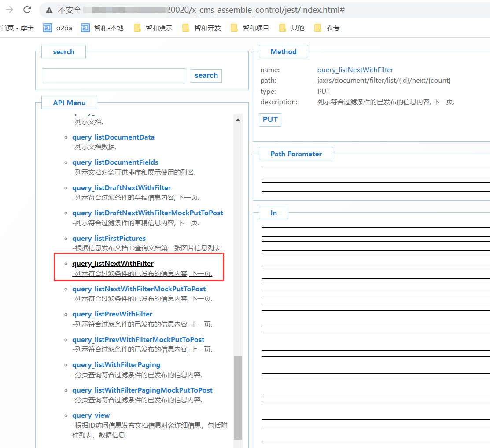Open the 智和演示 bookmark folder
Viewport: 490px width, 448px height.
click(154, 28)
